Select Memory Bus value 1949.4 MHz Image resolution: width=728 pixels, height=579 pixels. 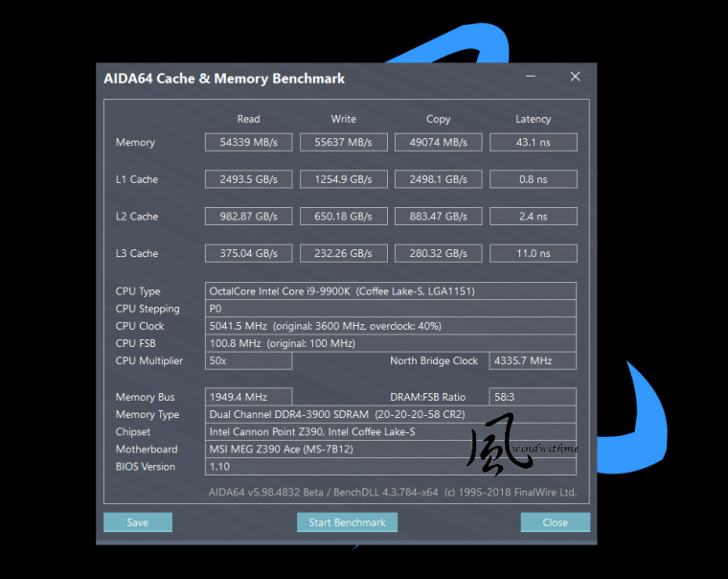point(248,397)
